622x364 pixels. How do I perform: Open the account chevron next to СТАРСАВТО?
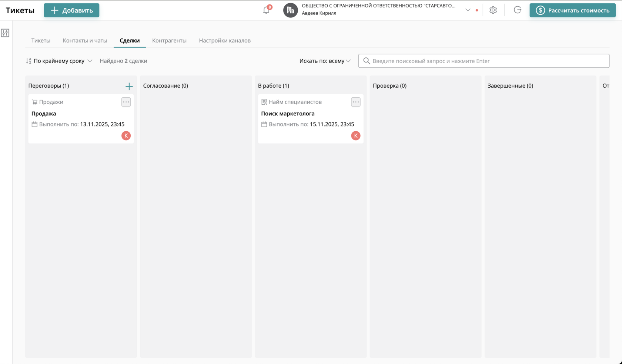pyautogui.click(x=467, y=10)
